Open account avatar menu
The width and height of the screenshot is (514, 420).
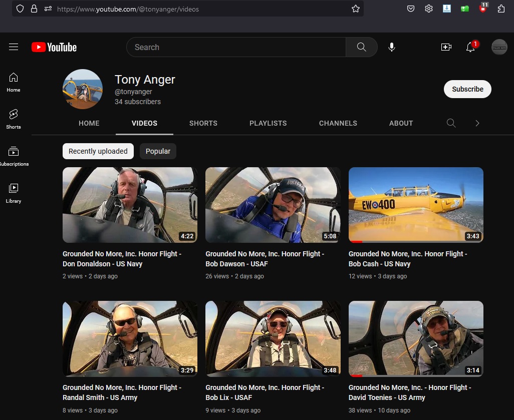pos(499,47)
